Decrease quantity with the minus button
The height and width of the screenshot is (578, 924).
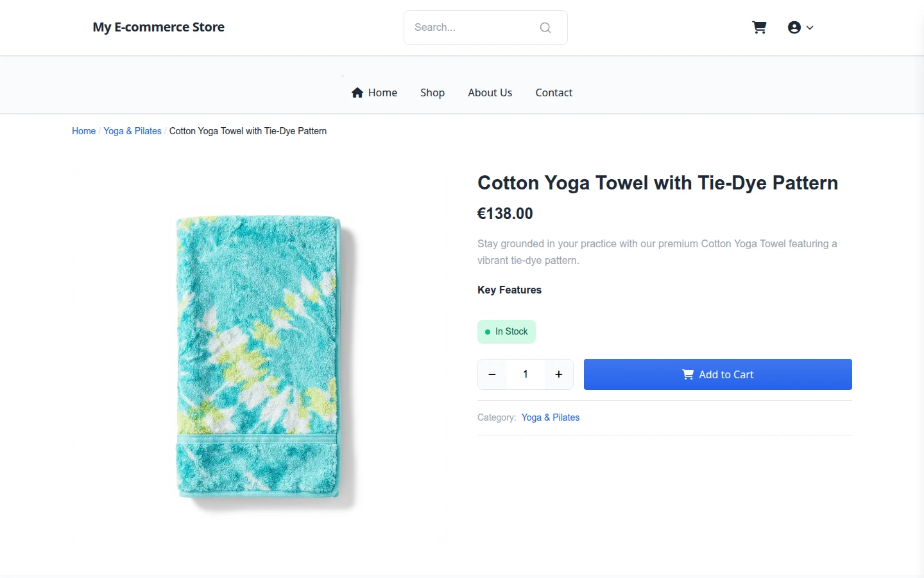(x=492, y=374)
